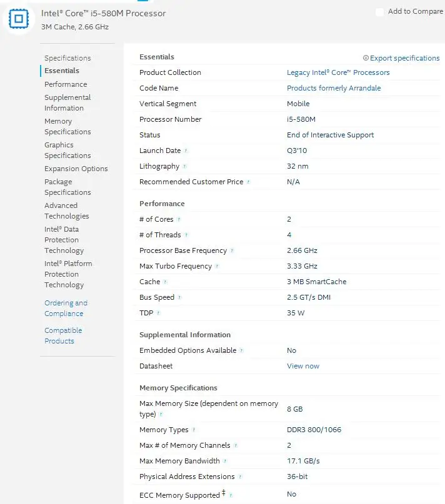Click the 'DDR3 800/1066' value

tap(314, 430)
